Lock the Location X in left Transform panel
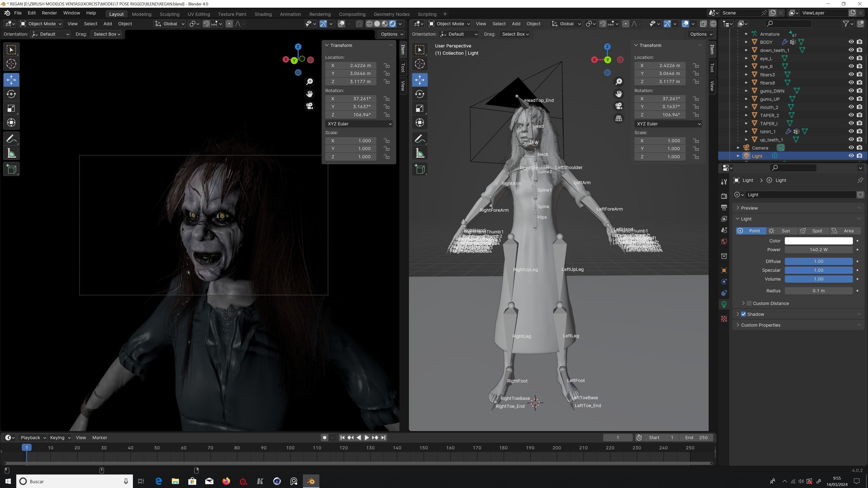This screenshot has height=488, width=868. tap(387, 65)
